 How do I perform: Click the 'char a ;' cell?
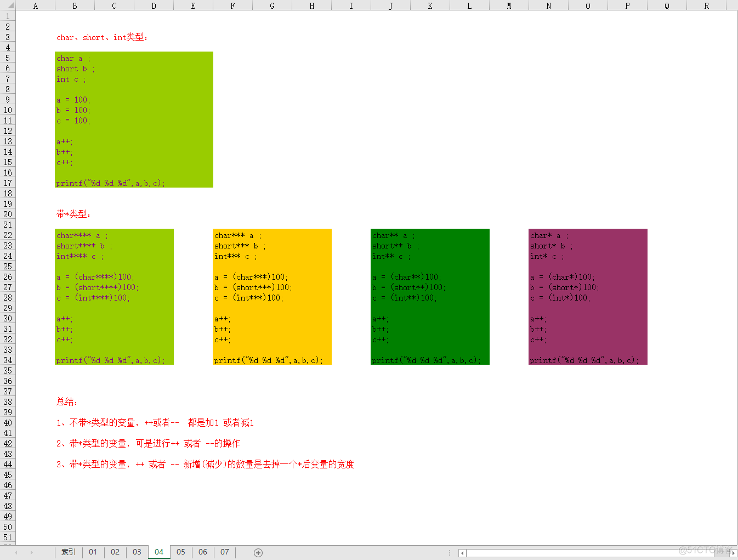[x=73, y=58]
